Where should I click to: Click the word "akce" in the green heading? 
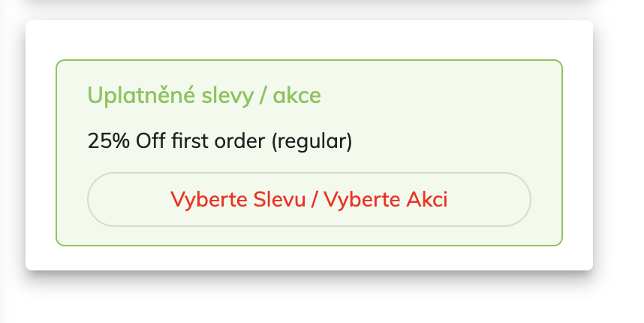296,96
